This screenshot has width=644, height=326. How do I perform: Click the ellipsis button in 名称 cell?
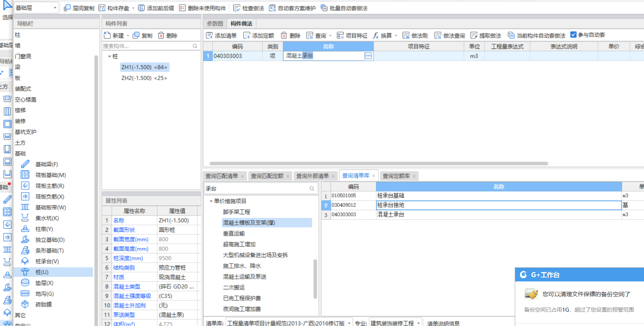click(368, 56)
